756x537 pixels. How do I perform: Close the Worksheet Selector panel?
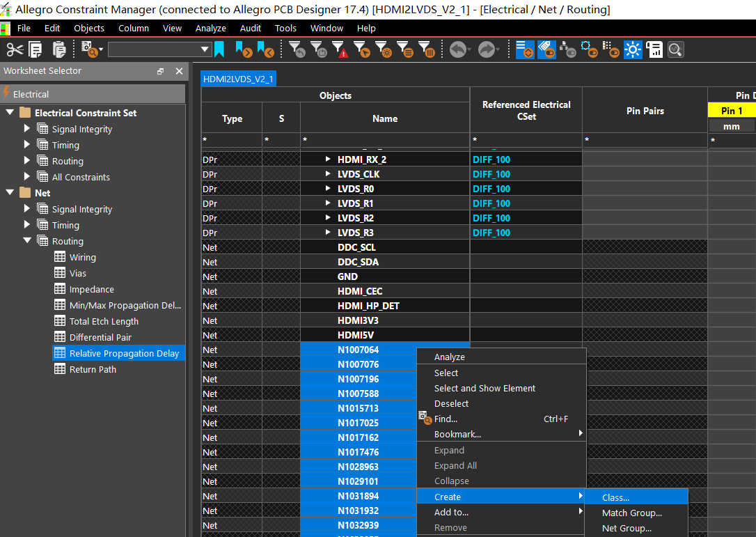pos(180,72)
